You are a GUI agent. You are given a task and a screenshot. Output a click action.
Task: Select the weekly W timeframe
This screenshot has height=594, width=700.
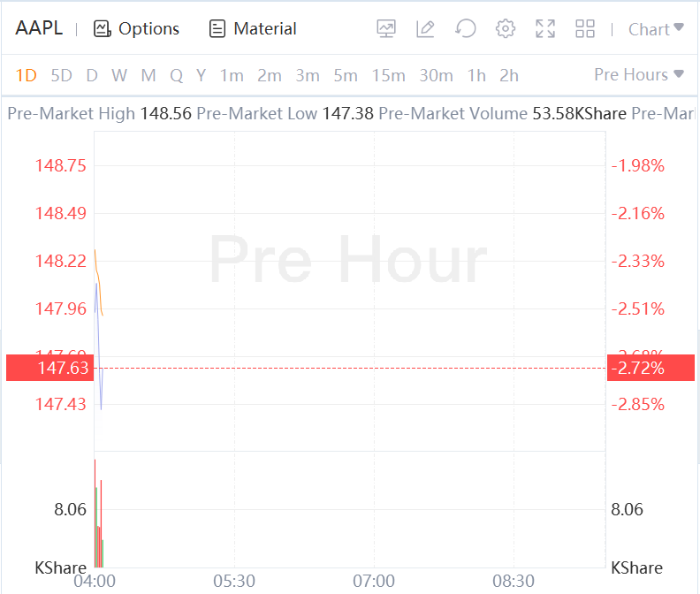[x=119, y=75]
